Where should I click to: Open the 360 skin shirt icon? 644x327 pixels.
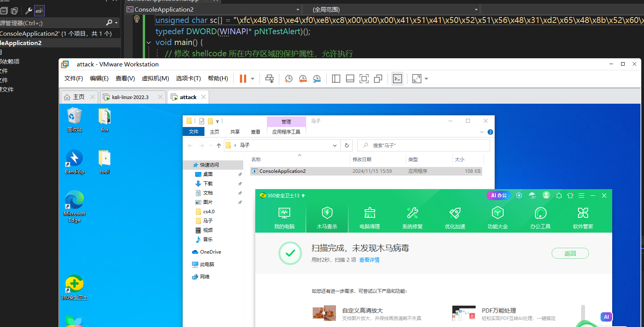pos(570,195)
